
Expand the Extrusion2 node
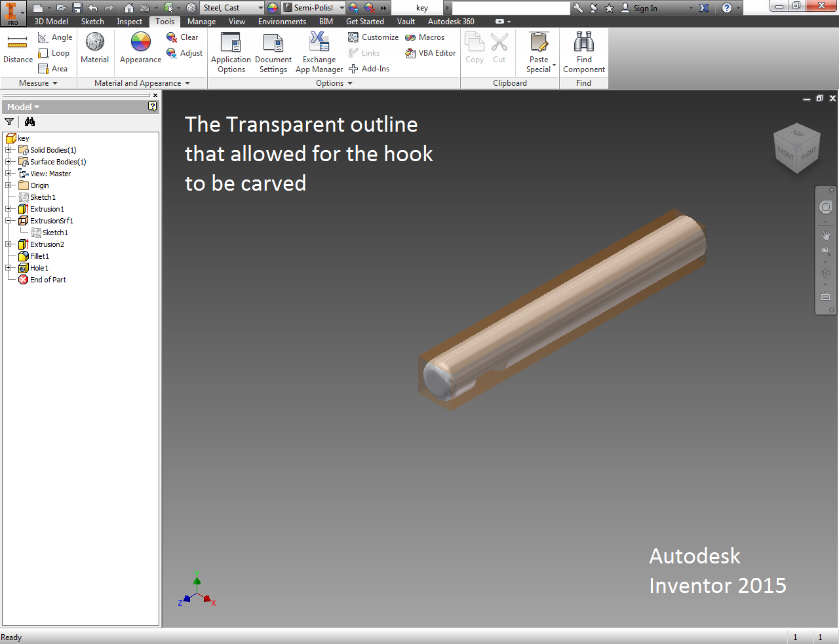point(9,244)
